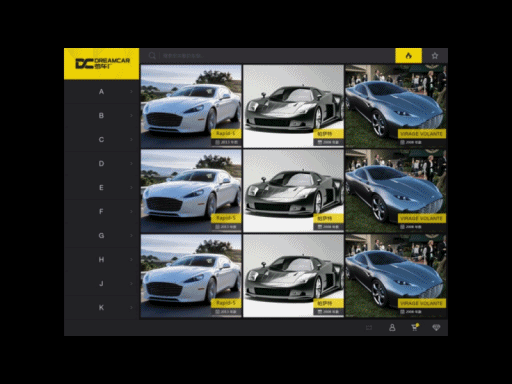Select letter D in the sidebar

101,164
